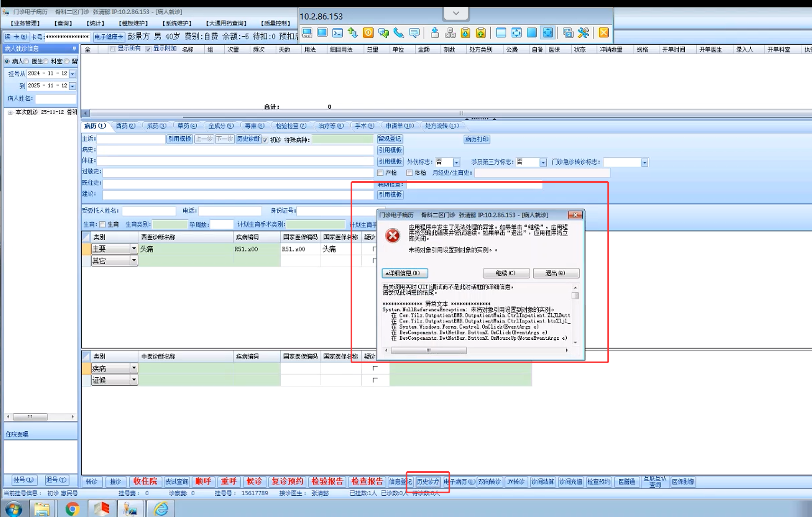
Task: Expand the 主要 diagnosis type dropdown
Action: click(134, 249)
